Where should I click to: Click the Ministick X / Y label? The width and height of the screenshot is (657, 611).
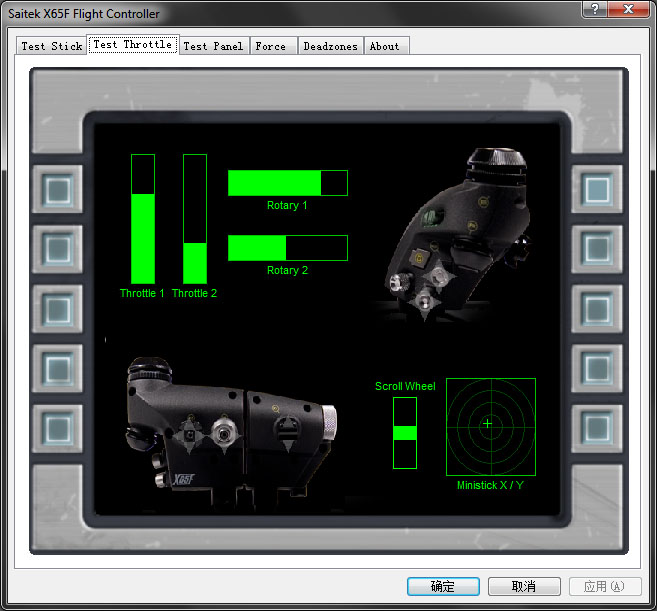pyautogui.click(x=490, y=485)
